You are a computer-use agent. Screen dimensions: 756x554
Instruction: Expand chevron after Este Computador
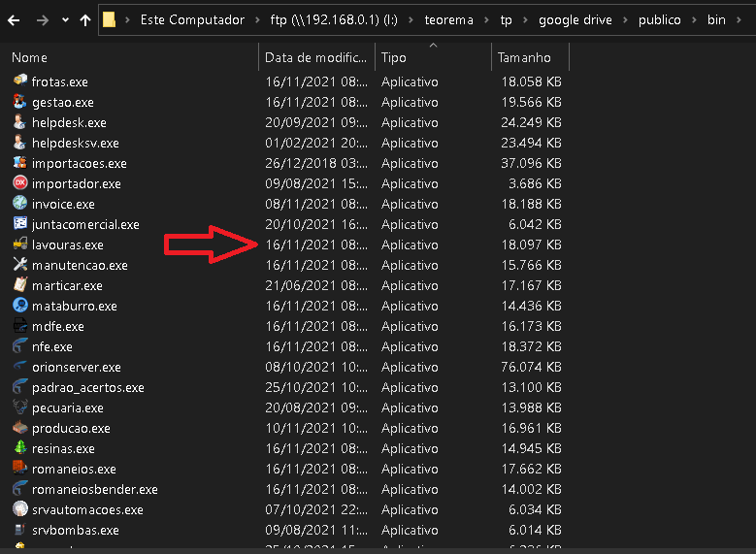[257, 20]
